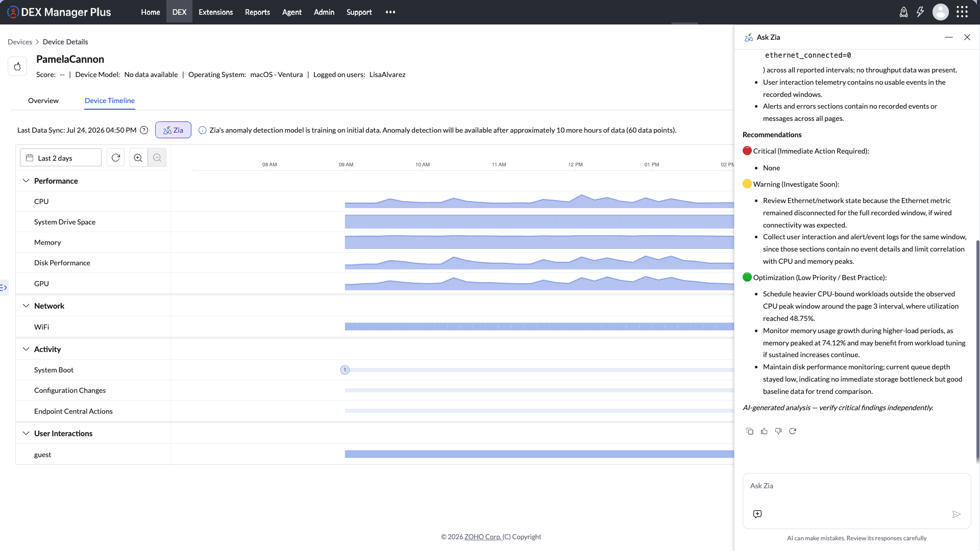Screen dimensions: 980x551
Task: Collapse the Activity section
Action: click(x=26, y=349)
